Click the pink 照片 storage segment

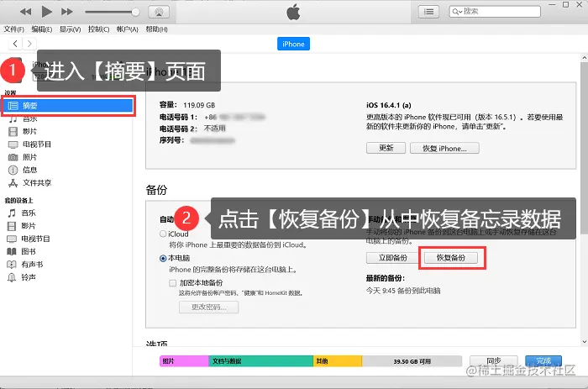click(184, 361)
